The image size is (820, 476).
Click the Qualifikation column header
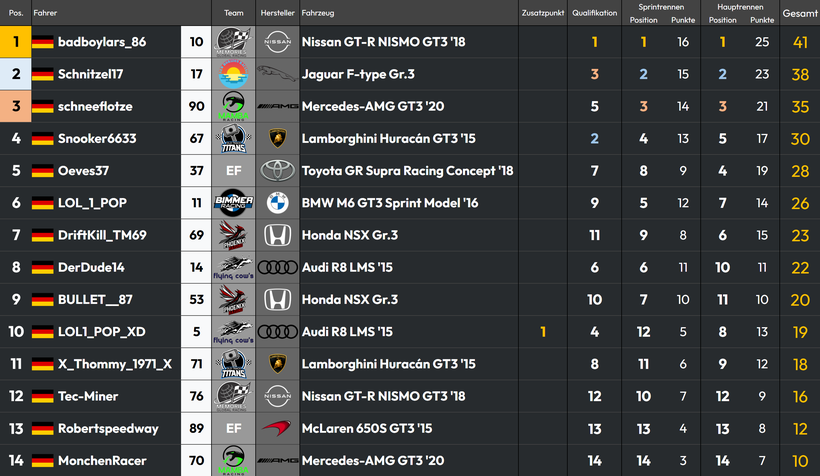(x=595, y=13)
